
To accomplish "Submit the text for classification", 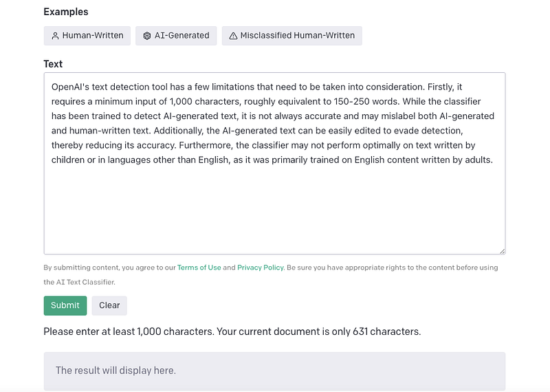I will (65, 305).
